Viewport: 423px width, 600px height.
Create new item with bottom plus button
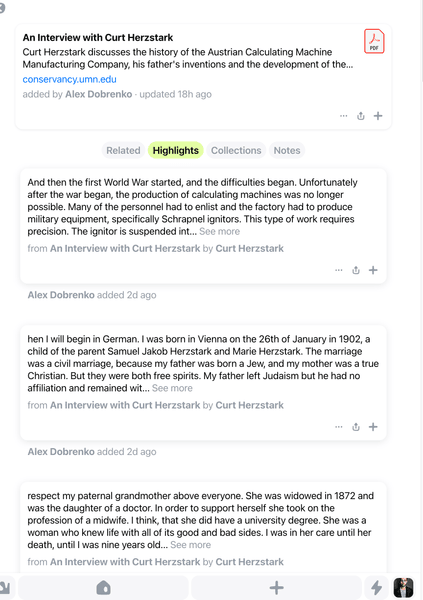(x=276, y=587)
